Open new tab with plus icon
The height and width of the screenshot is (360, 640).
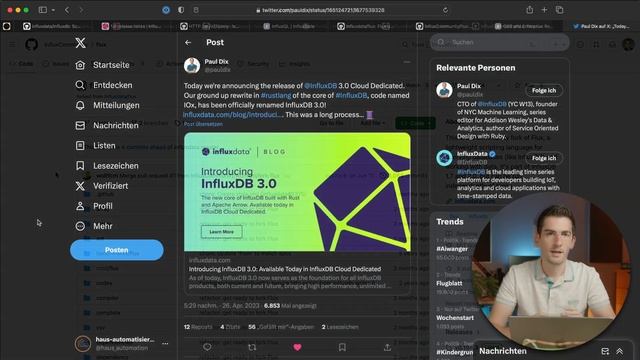544,10
